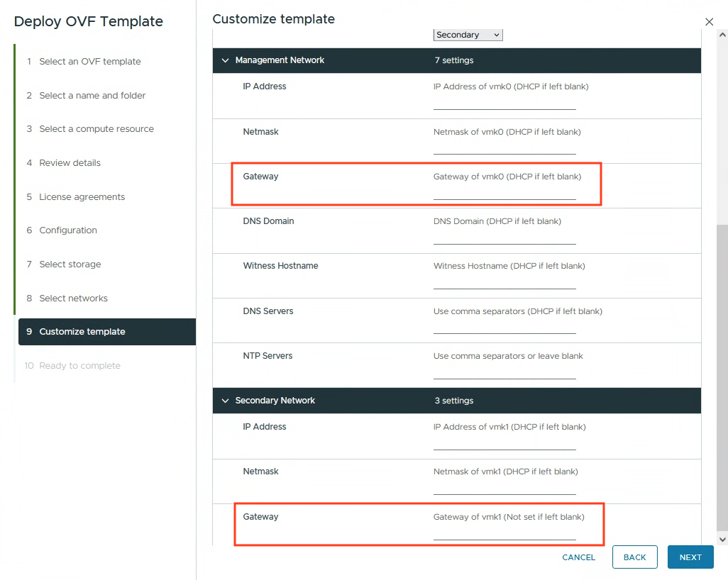Return to step 8 Select networks
728x580 pixels.
(73, 299)
